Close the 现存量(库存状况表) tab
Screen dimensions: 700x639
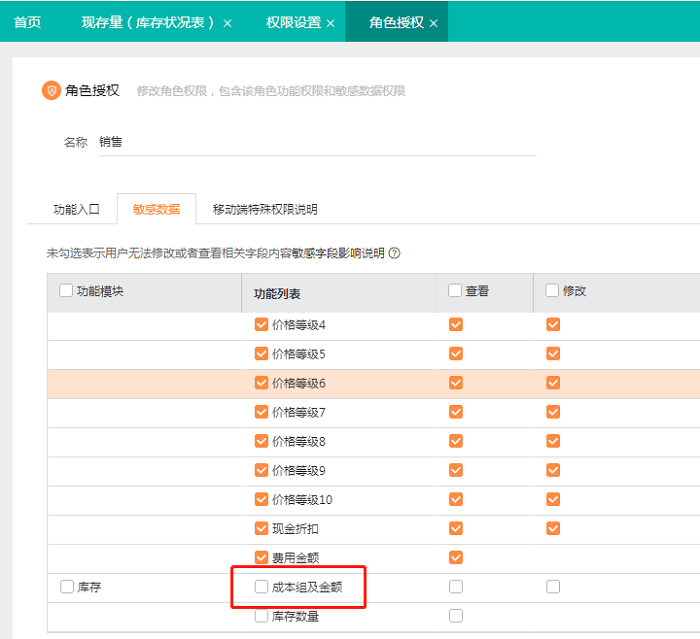point(227,23)
